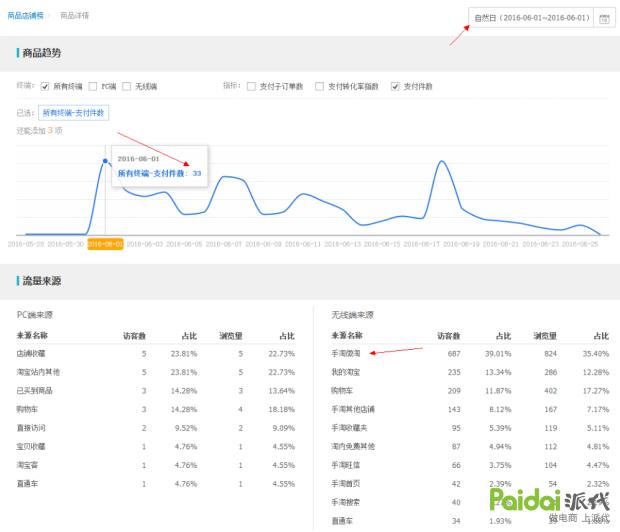
Task: Click the 13.34% share cell
Action: pos(498,372)
